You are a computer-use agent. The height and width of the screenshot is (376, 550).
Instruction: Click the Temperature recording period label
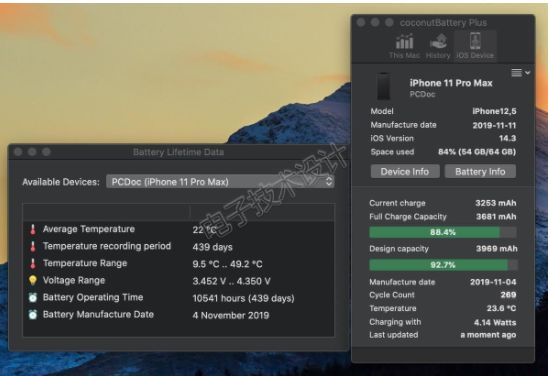coord(107,246)
